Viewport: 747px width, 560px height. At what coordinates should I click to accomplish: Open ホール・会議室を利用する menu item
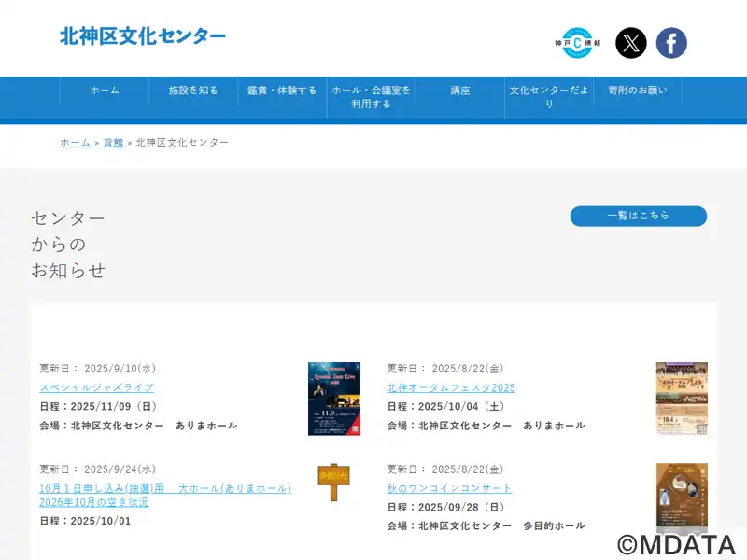[371, 97]
